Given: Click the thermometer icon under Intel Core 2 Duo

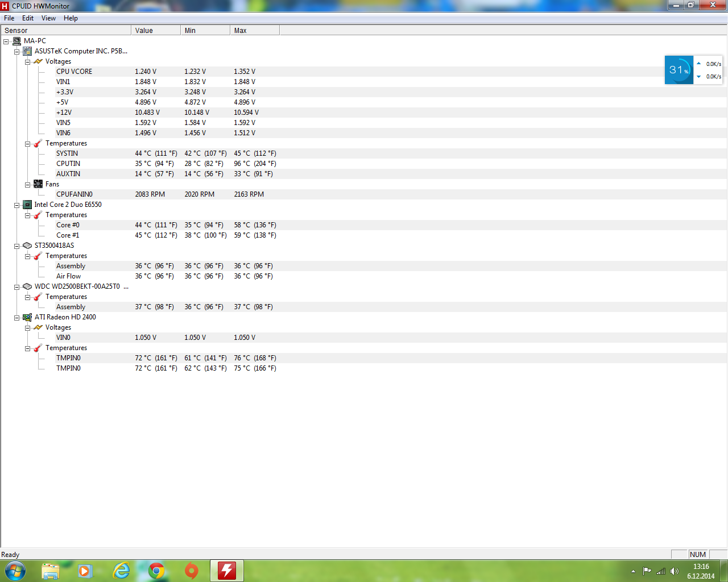Looking at the screenshot, I should (38, 215).
